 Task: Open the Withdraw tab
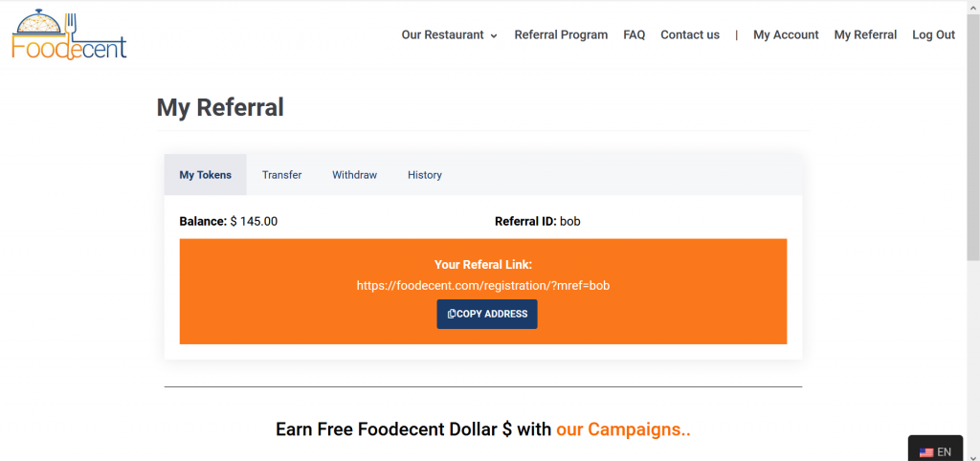354,175
